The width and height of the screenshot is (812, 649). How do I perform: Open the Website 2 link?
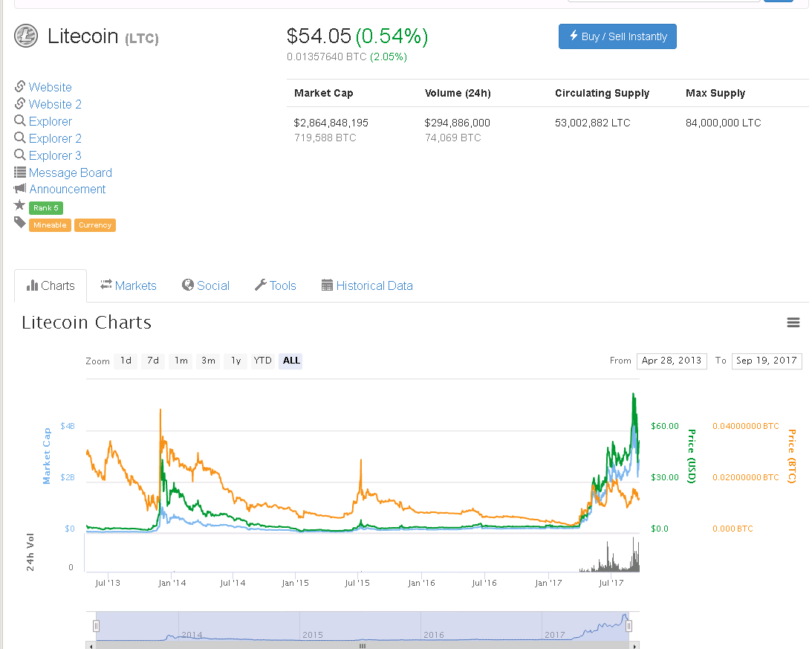click(x=55, y=104)
